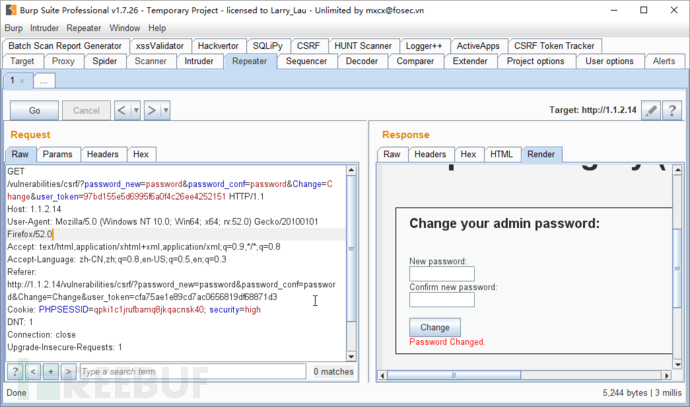Open Alerts tab
Screen dimensions: 690x407
coord(664,61)
